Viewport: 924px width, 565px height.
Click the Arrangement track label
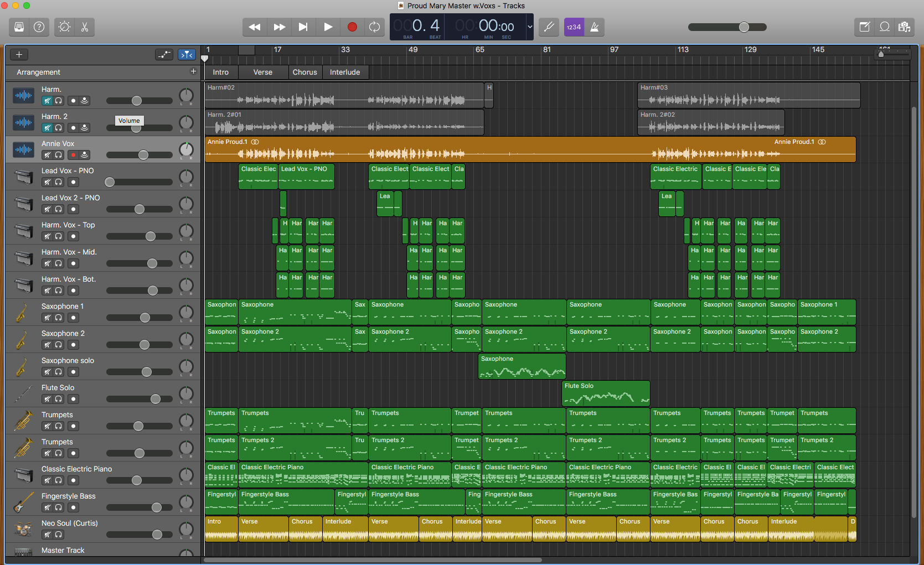point(38,72)
